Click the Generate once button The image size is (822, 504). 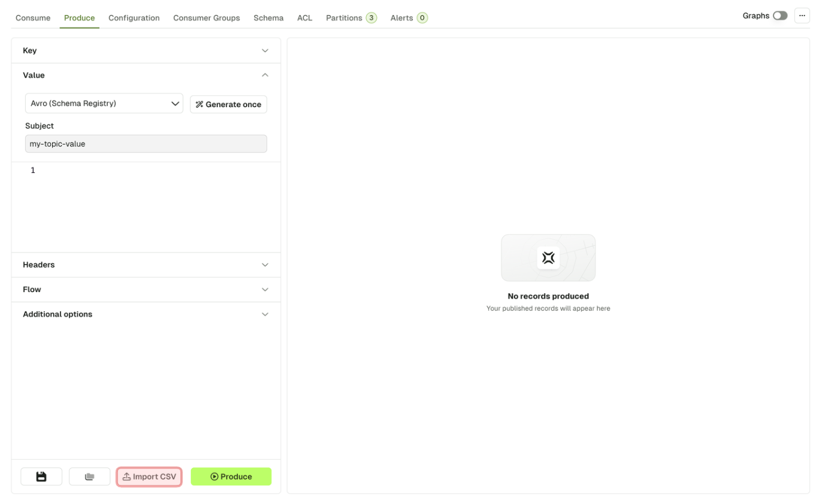point(228,104)
